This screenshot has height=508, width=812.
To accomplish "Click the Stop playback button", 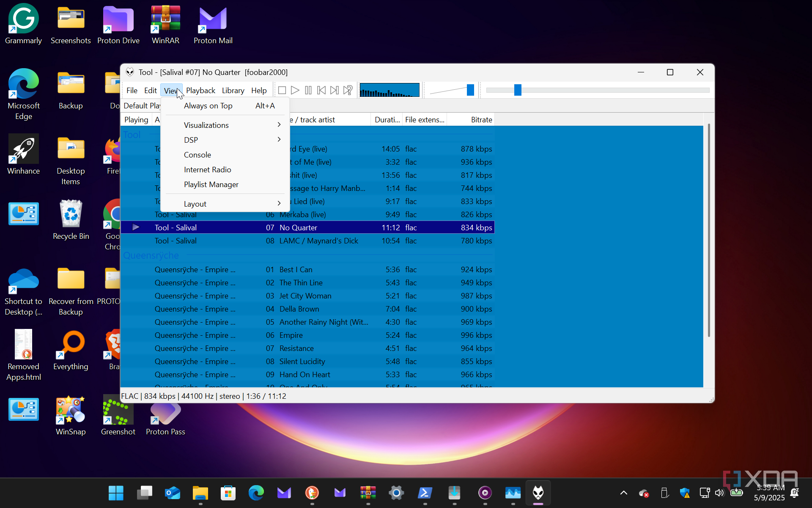I will [x=282, y=90].
